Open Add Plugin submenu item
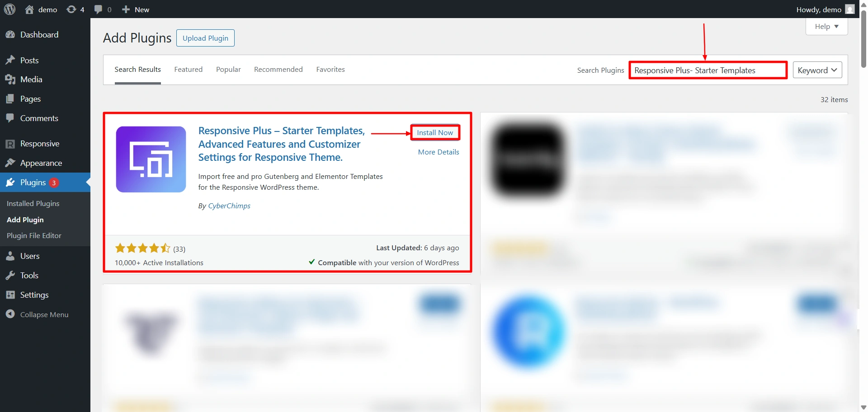 pyautogui.click(x=25, y=220)
